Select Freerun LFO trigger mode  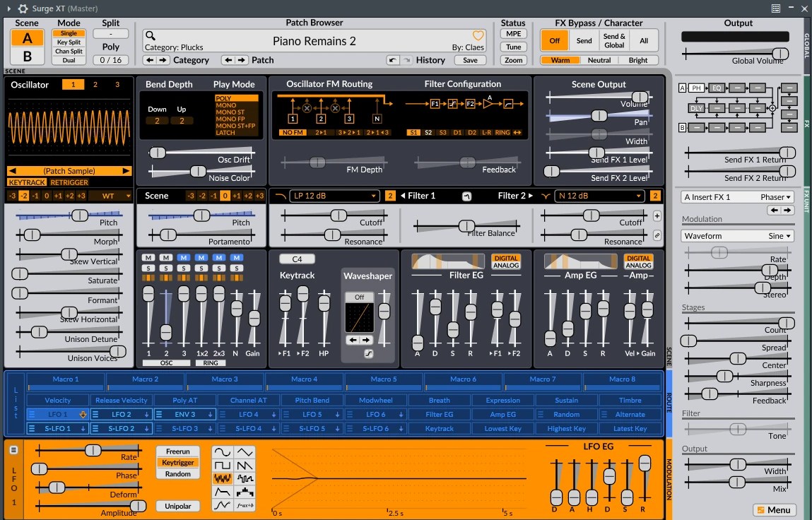[177, 451]
